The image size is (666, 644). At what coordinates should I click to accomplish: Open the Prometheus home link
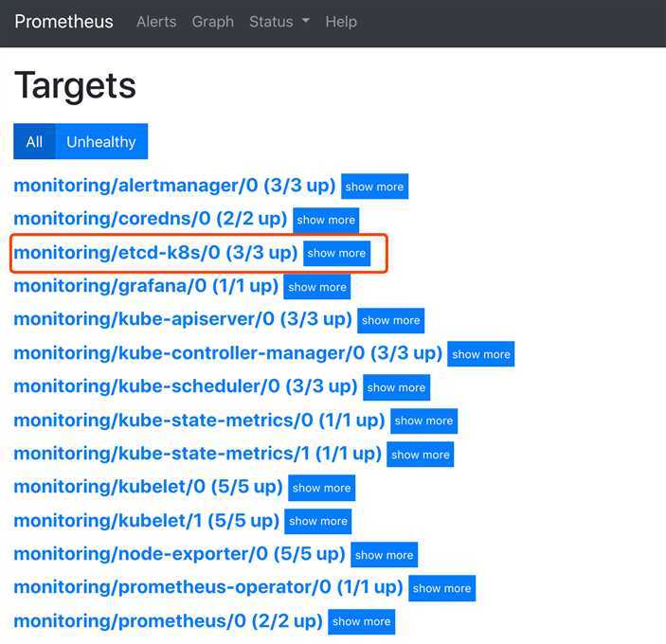click(x=63, y=22)
